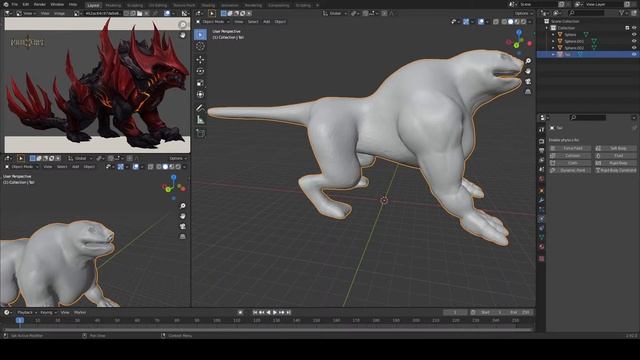The image size is (640, 360).
Task: Select the Scale tool in main viewport
Action: coord(200,83)
